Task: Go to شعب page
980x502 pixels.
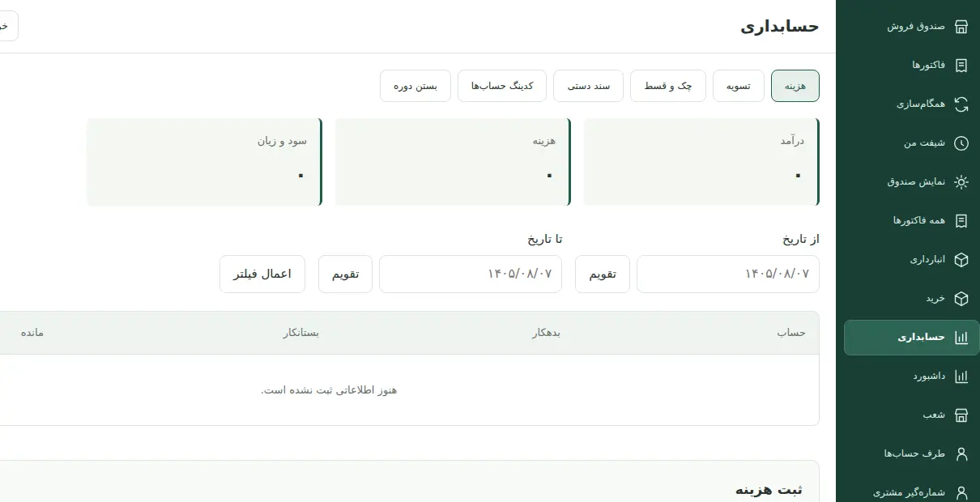Action: click(x=911, y=415)
